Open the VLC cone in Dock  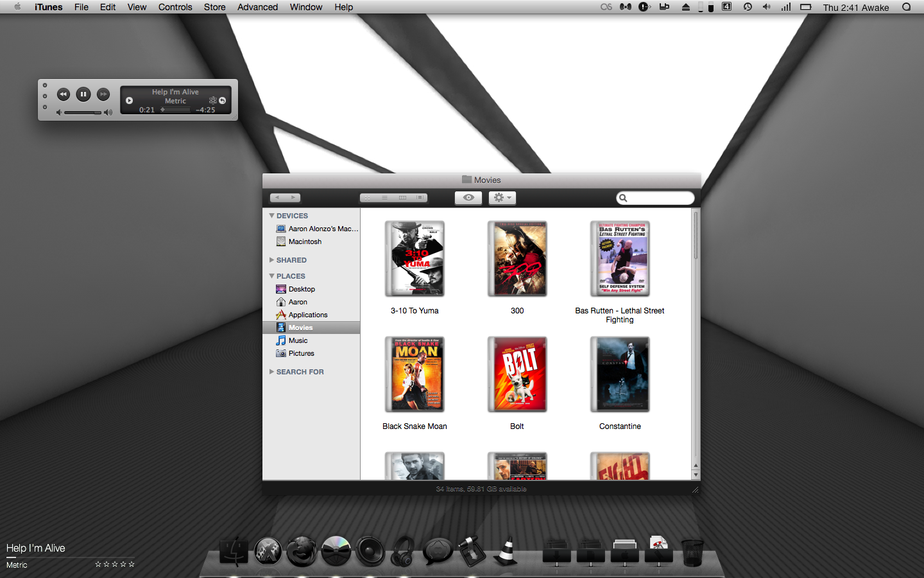click(506, 551)
